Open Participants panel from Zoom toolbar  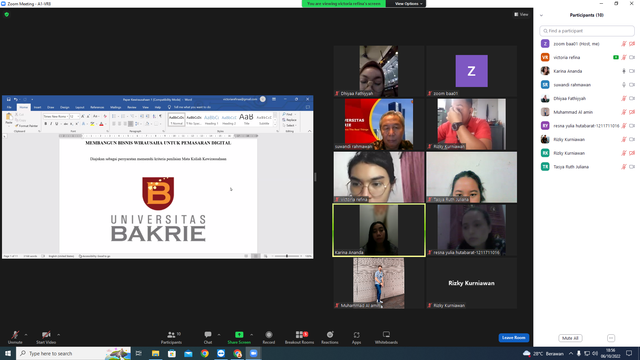(x=171, y=337)
